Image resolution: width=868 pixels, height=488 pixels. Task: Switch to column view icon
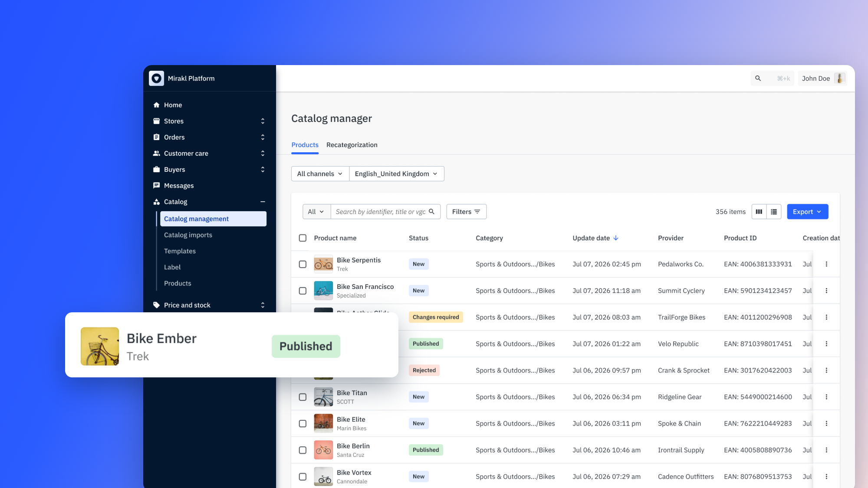pyautogui.click(x=759, y=212)
